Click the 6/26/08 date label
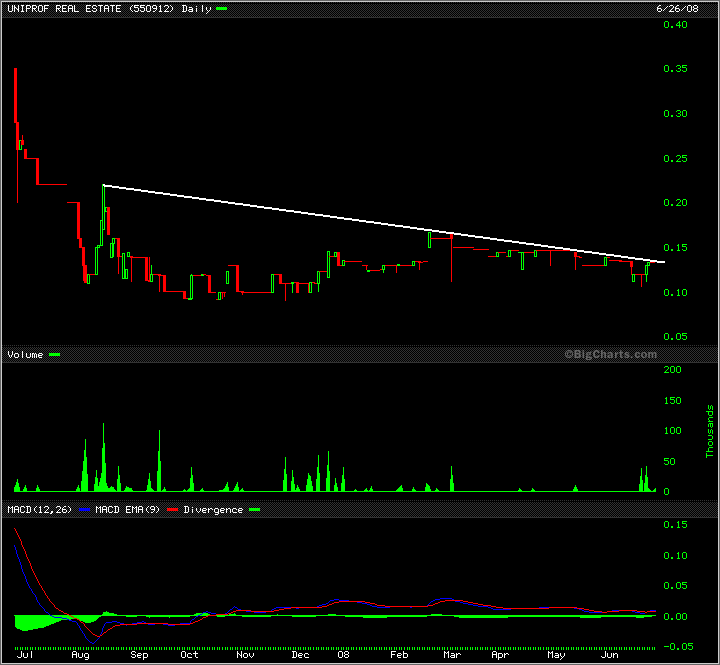 (677, 9)
